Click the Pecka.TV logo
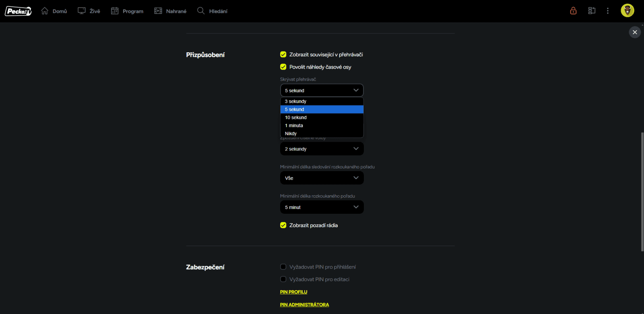Viewport: 644px width, 314px height. pos(18,11)
